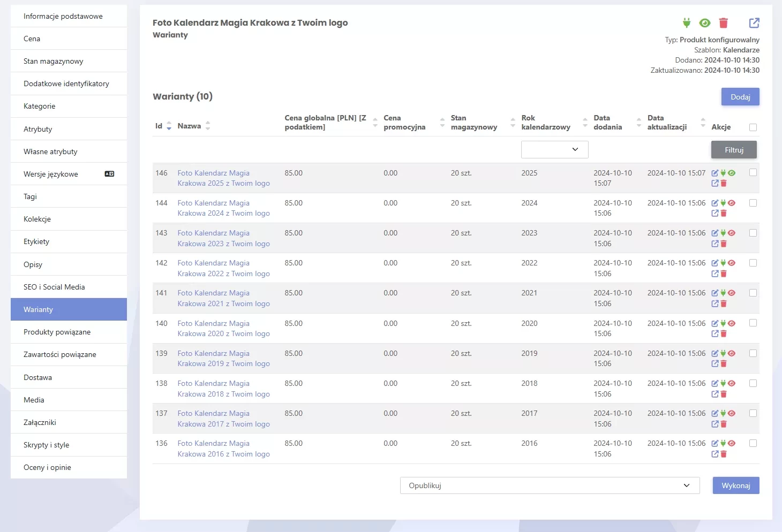
Task: Click the plug icon for variant 140
Action: [723, 324]
